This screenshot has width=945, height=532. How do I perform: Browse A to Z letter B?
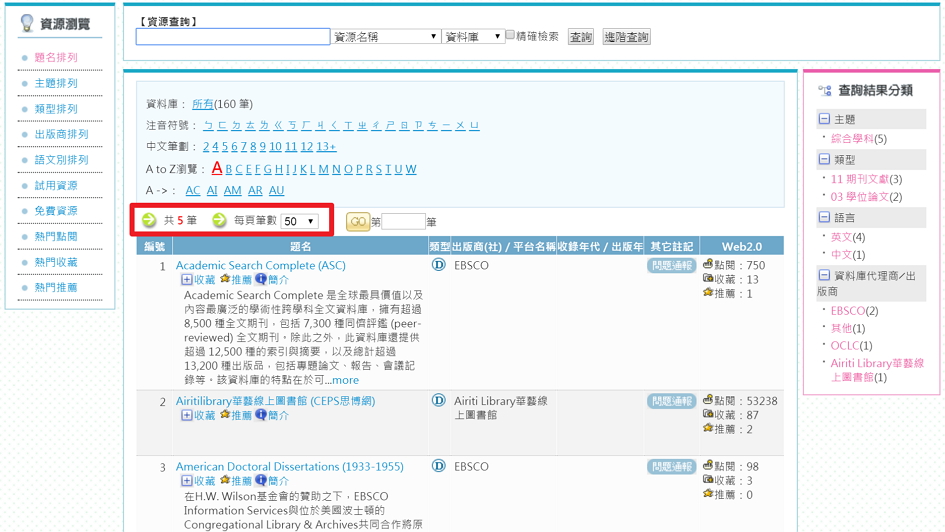tap(229, 169)
